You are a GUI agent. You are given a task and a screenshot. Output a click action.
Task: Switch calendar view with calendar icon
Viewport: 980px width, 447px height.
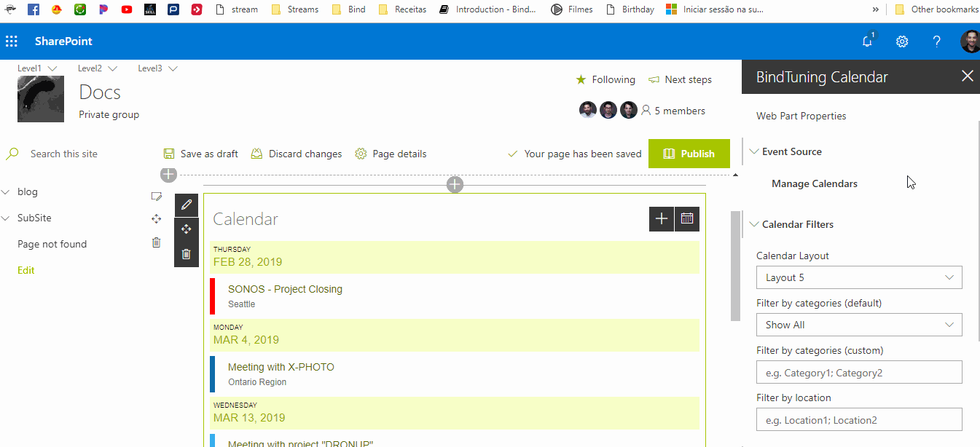tap(687, 218)
